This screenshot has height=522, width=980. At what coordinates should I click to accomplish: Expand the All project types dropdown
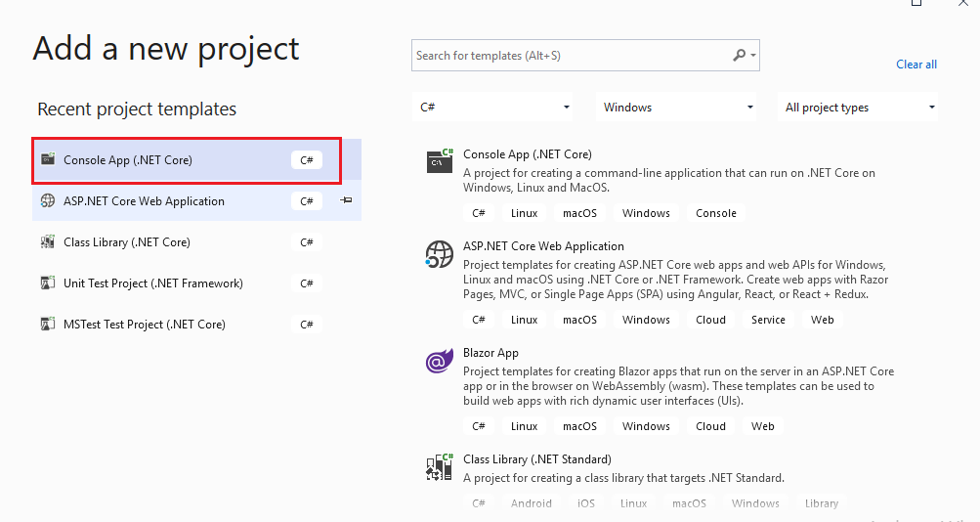(x=858, y=107)
